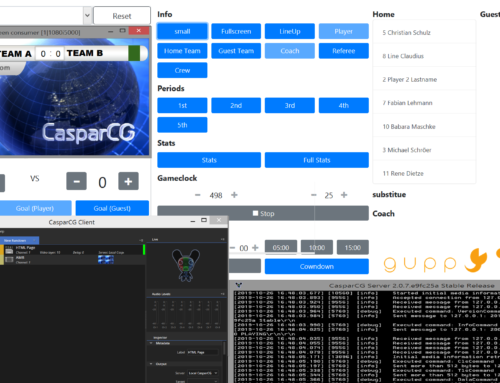
Task: Click the Reset button
Action: tap(122, 16)
